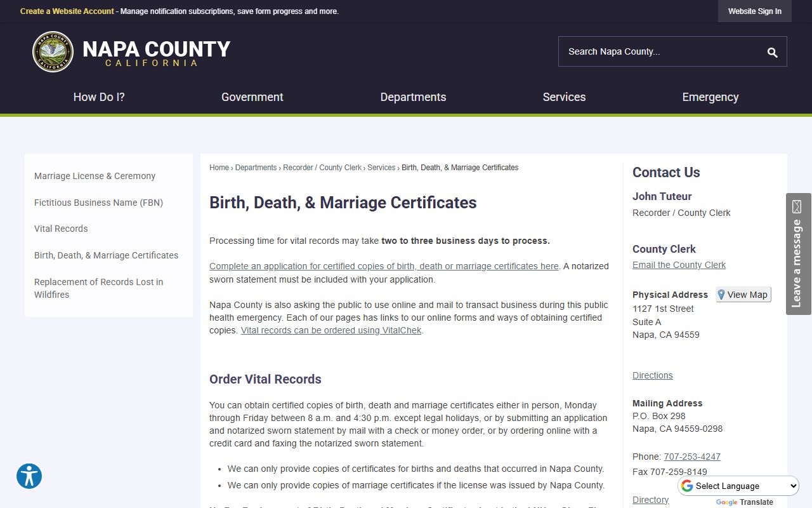812x508 pixels.
Task: Click the Google Translate label
Action: 745,502
